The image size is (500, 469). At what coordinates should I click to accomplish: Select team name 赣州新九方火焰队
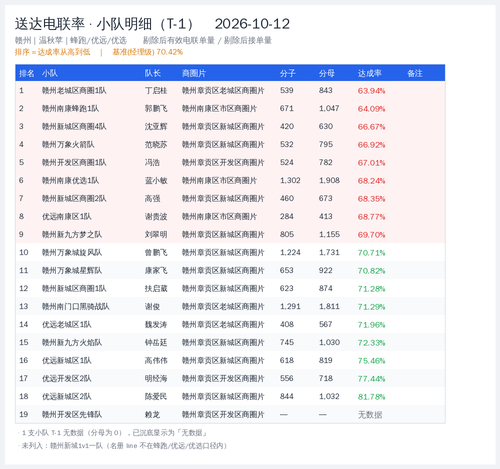click(x=72, y=342)
